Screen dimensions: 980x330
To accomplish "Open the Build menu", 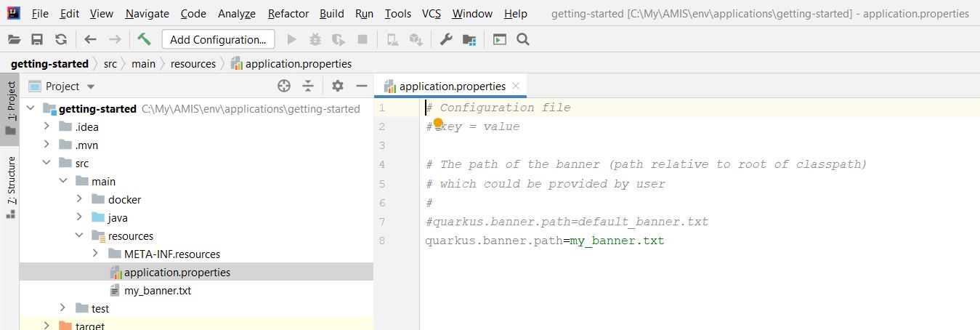I will pyautogui.click(x=332, y=14).
